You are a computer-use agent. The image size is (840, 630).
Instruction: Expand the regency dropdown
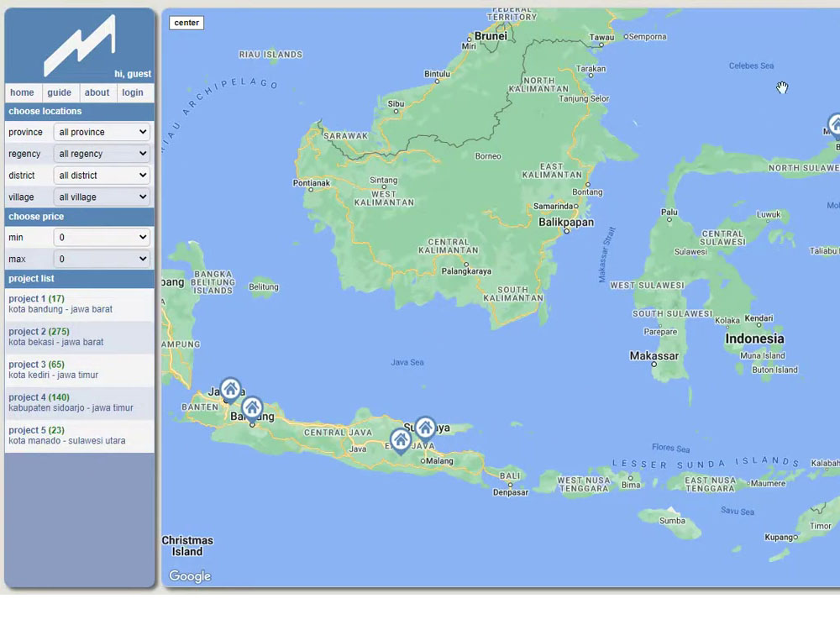[x=102, y=154]
